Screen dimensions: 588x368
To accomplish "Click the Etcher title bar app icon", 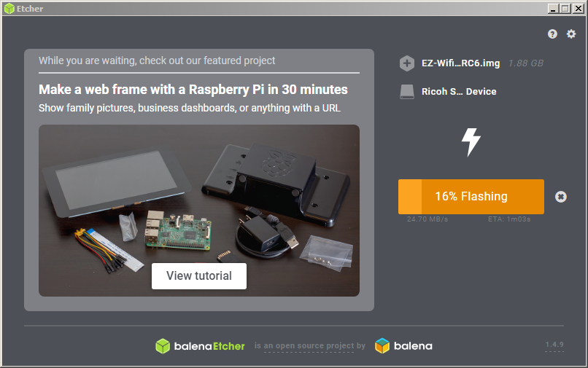I will (x=9, y=8).
